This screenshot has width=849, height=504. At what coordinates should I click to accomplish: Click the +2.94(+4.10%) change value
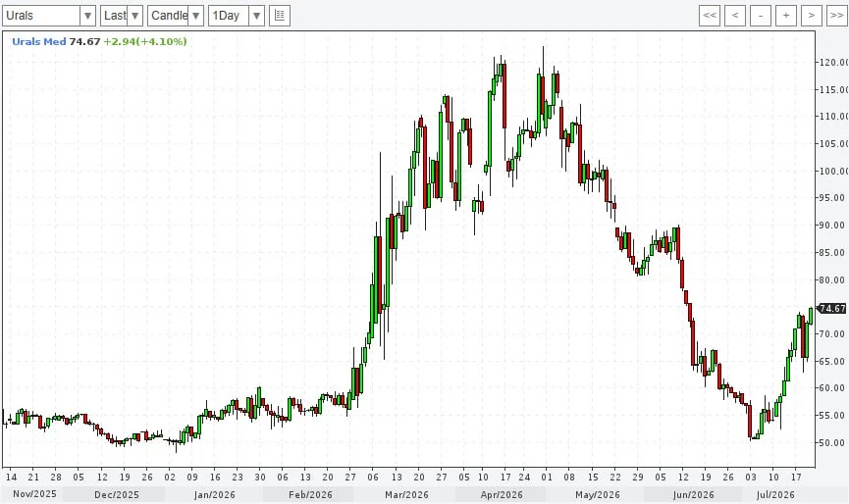tap(145, 41)
